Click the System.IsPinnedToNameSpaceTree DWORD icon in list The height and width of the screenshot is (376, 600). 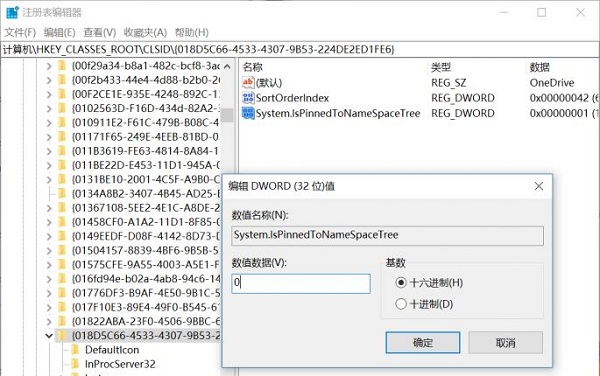point(248,113)
